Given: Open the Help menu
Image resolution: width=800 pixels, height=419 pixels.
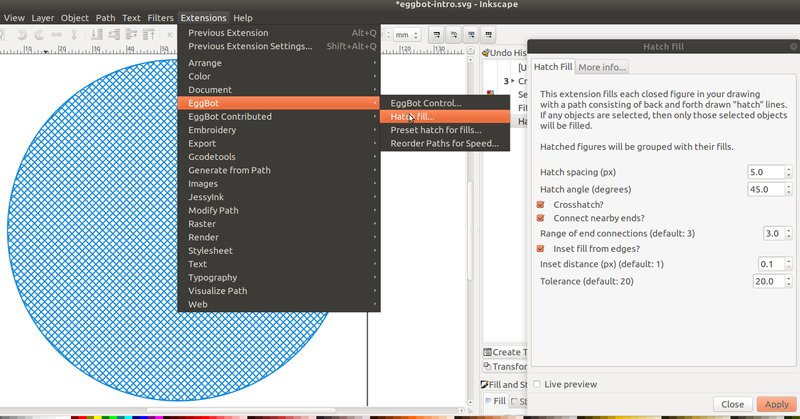Looking at the screenshot, I should pos(243,18).
